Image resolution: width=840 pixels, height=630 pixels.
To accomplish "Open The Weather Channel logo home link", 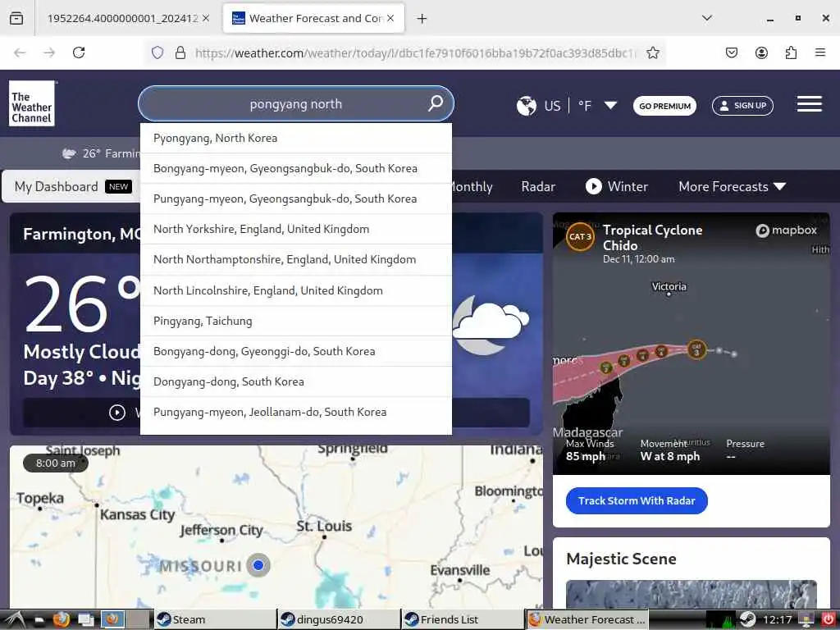I will pos(32,103).
